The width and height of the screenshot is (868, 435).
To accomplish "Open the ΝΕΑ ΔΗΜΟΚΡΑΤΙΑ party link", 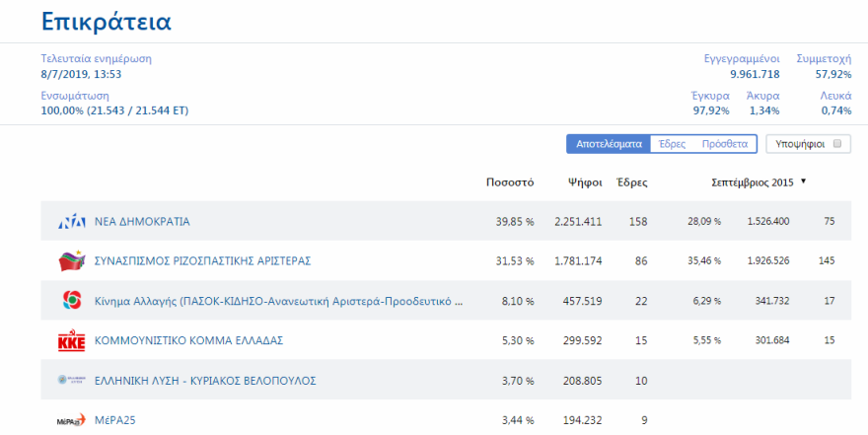I will (x=142, y=222).
